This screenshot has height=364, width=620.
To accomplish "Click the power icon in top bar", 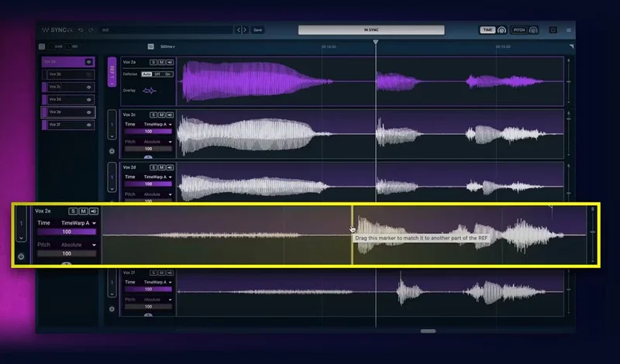I will pyautogui.click(x=553, y=30).
